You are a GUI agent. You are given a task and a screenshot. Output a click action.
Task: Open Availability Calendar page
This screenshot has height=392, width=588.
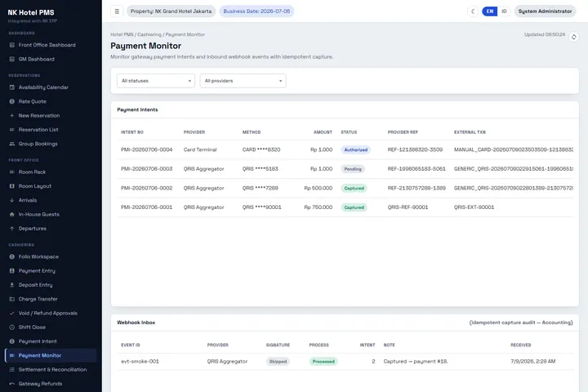(51, 87)
